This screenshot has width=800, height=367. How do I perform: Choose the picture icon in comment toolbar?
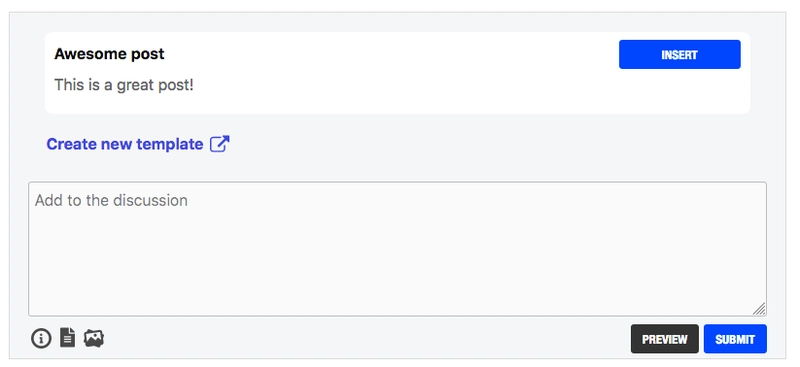pyautogui.click(x=94, y=338)
